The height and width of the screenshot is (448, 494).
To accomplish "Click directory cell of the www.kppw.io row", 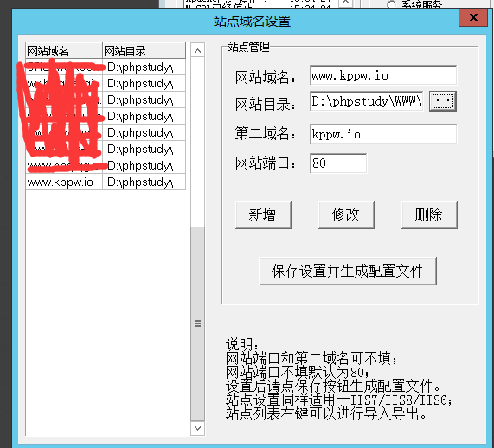I will click(x=144, y=182).
